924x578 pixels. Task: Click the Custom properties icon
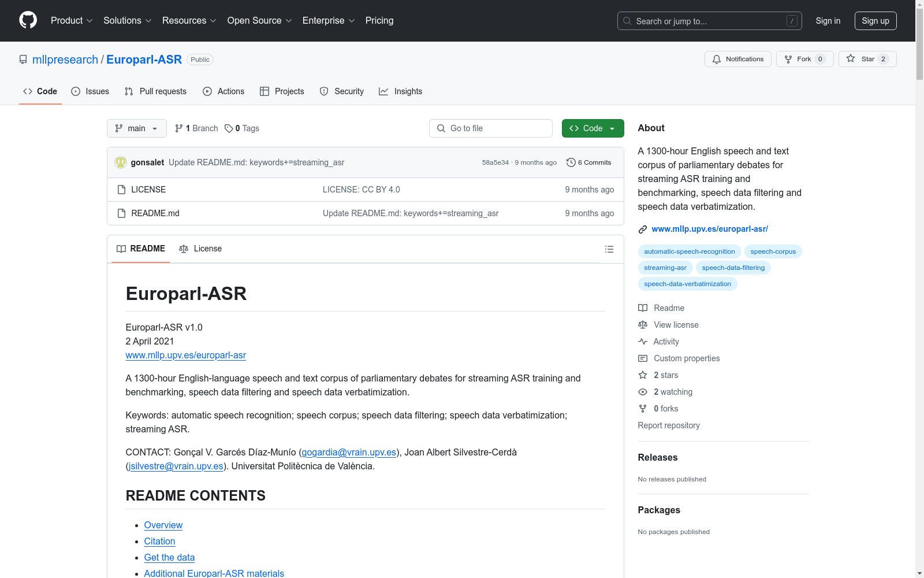click(x=643, y=358)
